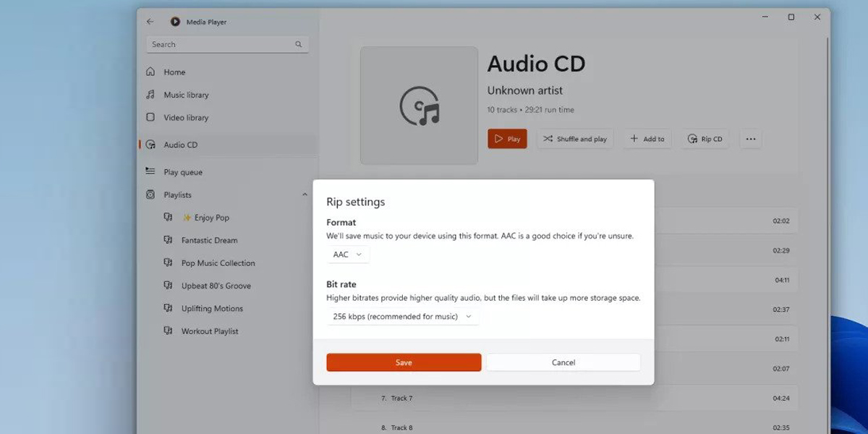Click the Music library note icon

click(150, 95)
